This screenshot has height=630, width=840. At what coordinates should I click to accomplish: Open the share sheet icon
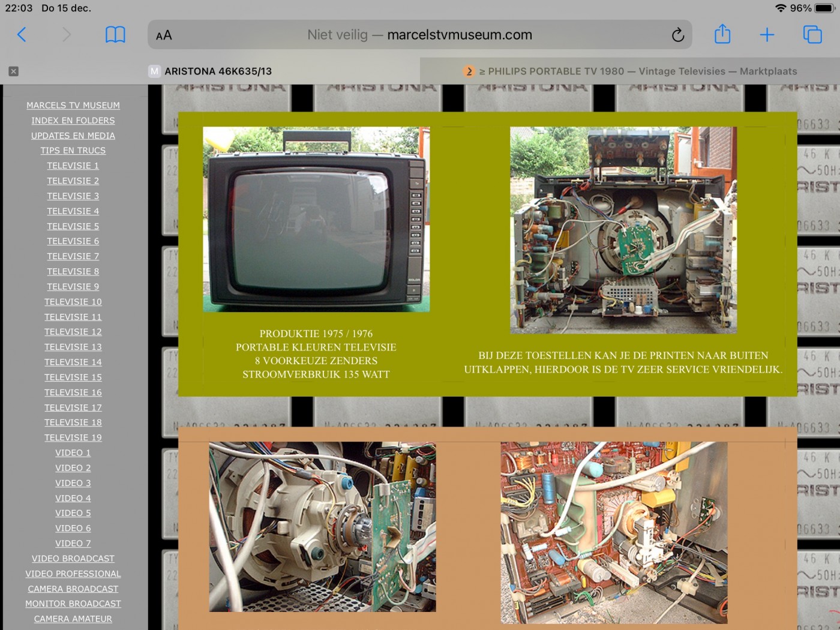[722, 34]
